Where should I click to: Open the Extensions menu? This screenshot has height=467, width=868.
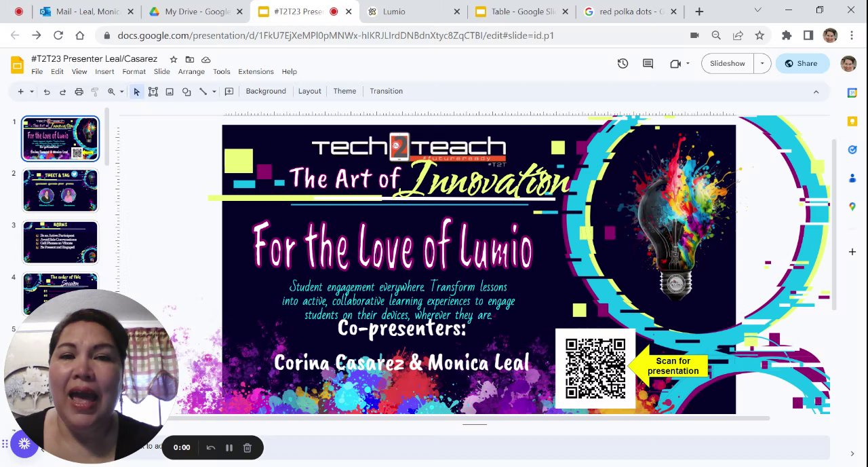coord(256,71)
